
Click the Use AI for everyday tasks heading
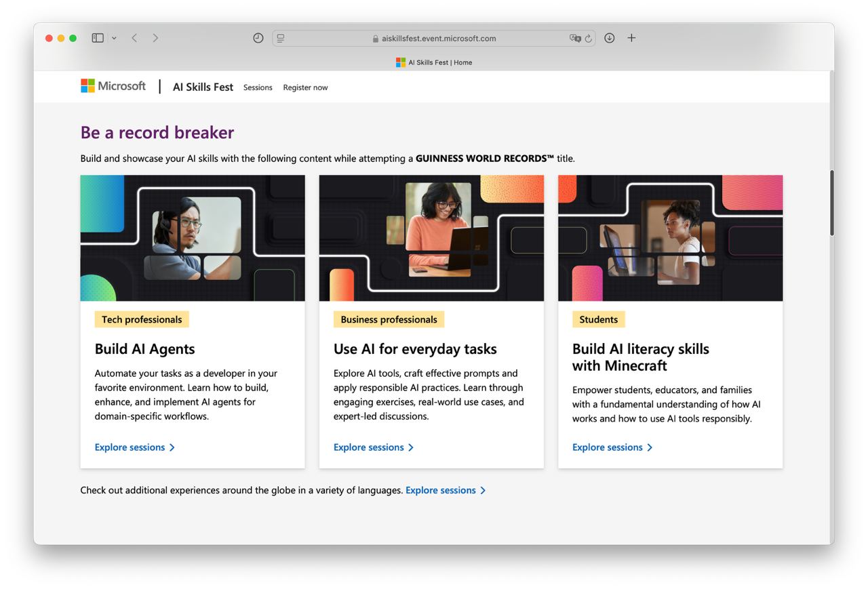(x=415, y=349)
